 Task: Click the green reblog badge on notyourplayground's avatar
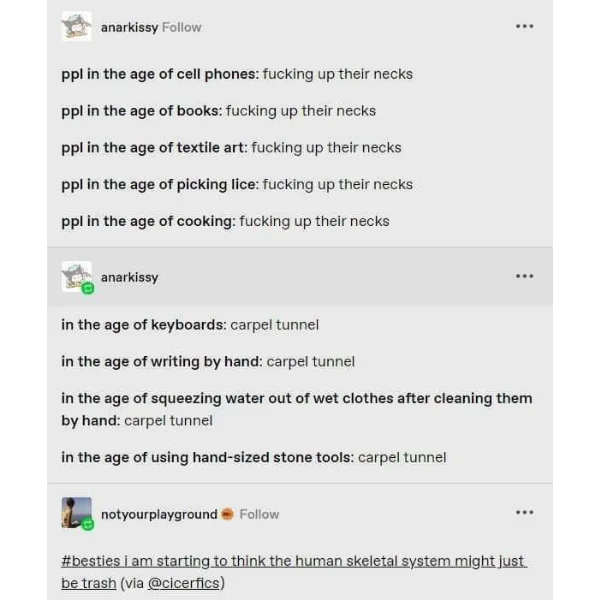(88, 524)
